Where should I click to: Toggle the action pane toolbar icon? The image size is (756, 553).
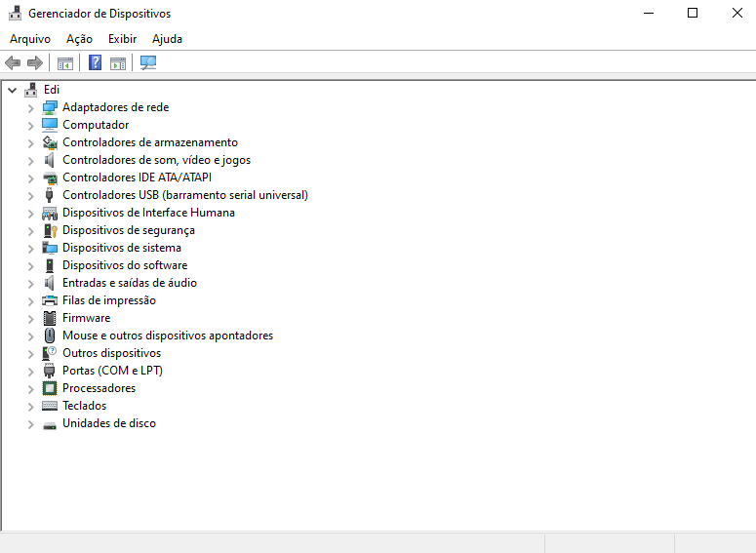coord(118,63)
